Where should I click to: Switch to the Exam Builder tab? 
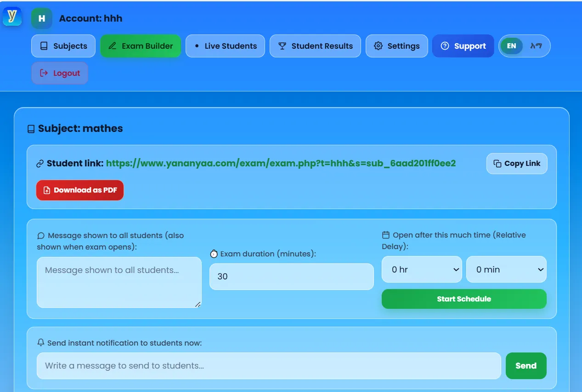tap(141, 46)
